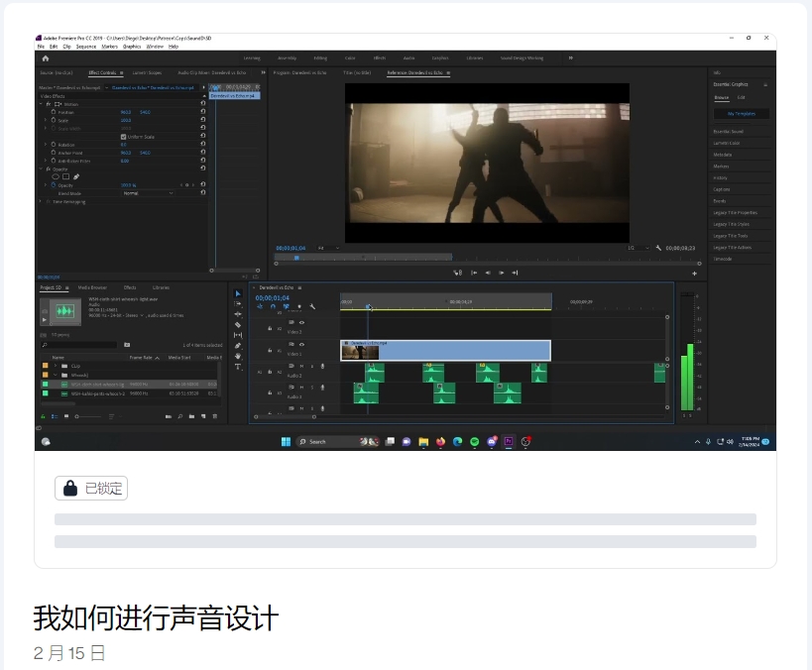Select the Track Select Forward tool
Image resolution: width=812 pixels, height=670 pixels.
[238, 304]
